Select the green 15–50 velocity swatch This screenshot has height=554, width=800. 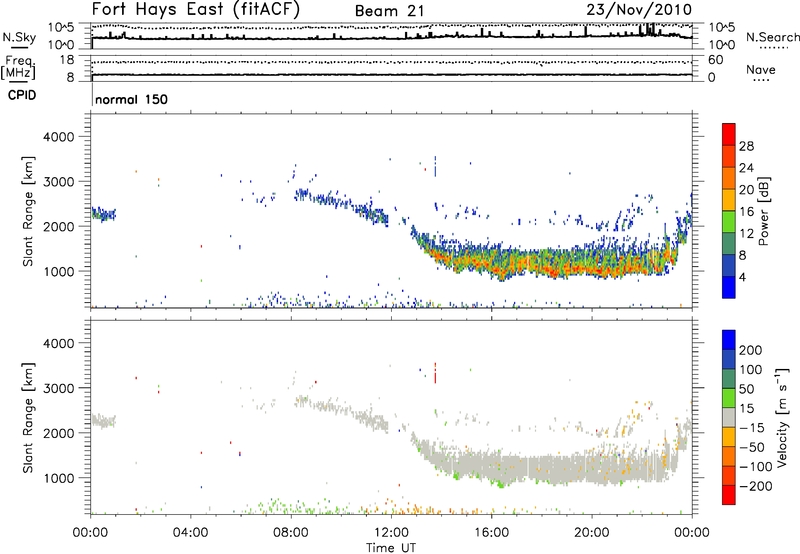pyautogui.click(x=729, y=398)
